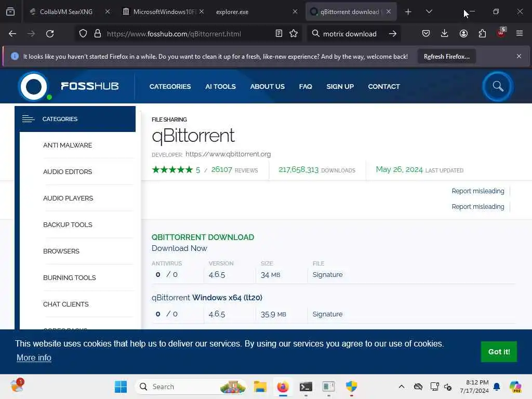Select BACKUP TOOLS category in sidebar
This screenshot has width=532, height=399.
68,224
